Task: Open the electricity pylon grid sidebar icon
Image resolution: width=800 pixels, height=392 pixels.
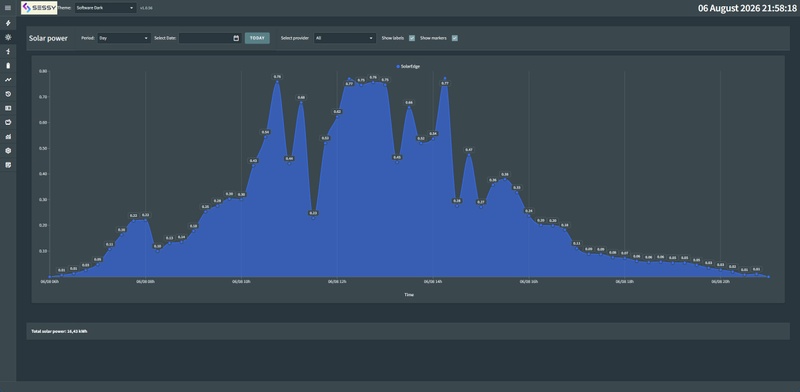Action: 8,52
